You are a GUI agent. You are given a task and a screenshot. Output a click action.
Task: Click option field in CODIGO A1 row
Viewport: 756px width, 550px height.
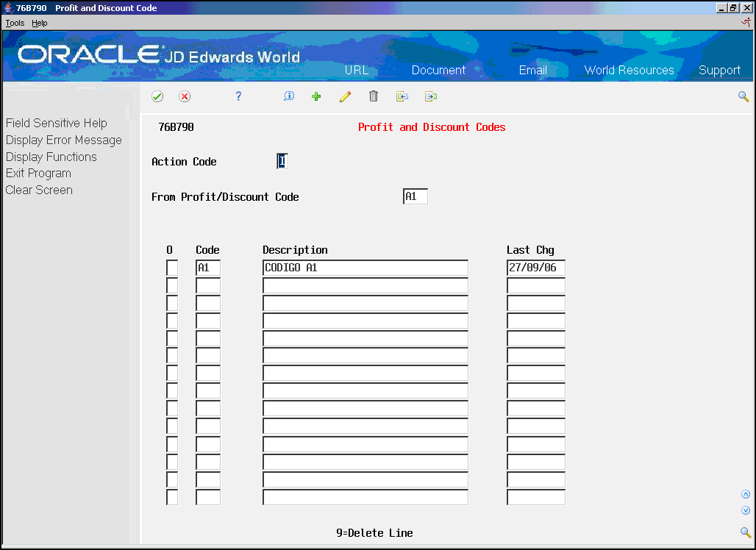pos(171,268)
